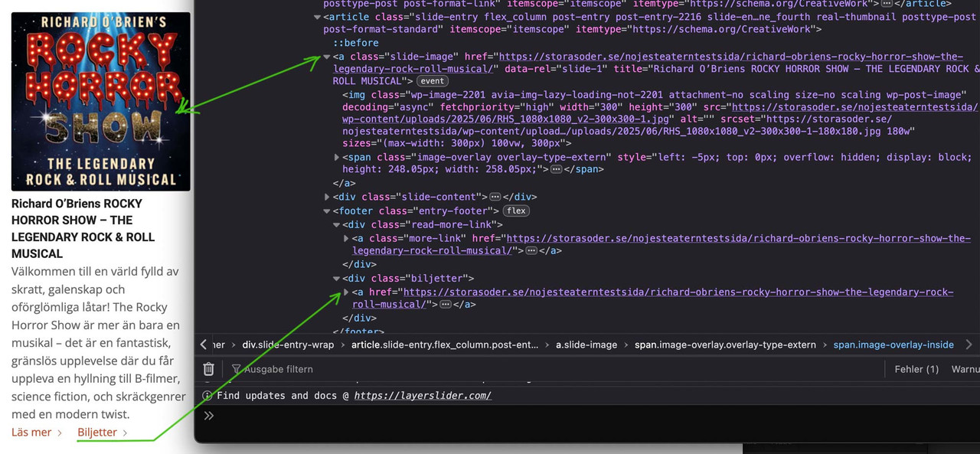The height and width of the screenshot is (454, 980).
Task: Expand the span.image-overlay node
Action: tap(337, 157)
